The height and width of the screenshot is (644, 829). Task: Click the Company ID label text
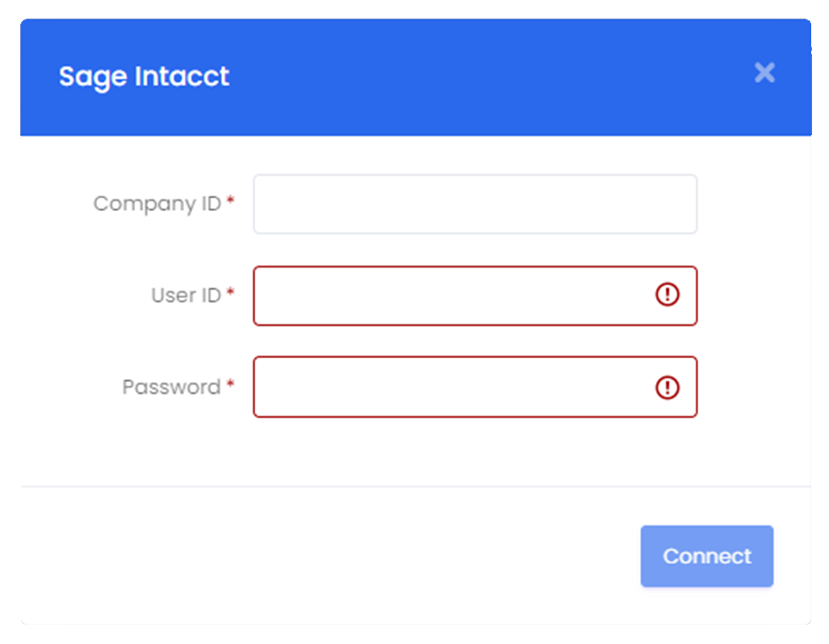coord(157,204)
